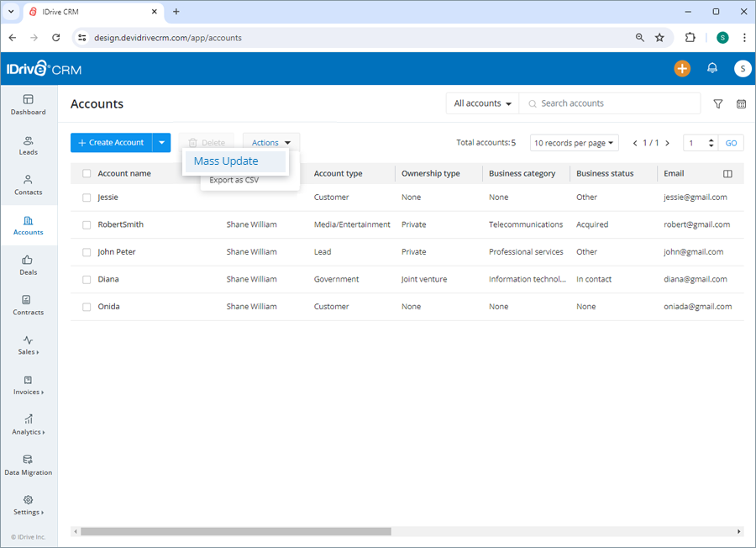
Task: Check the checkbox next to Diana
Action: pos(87,278)
